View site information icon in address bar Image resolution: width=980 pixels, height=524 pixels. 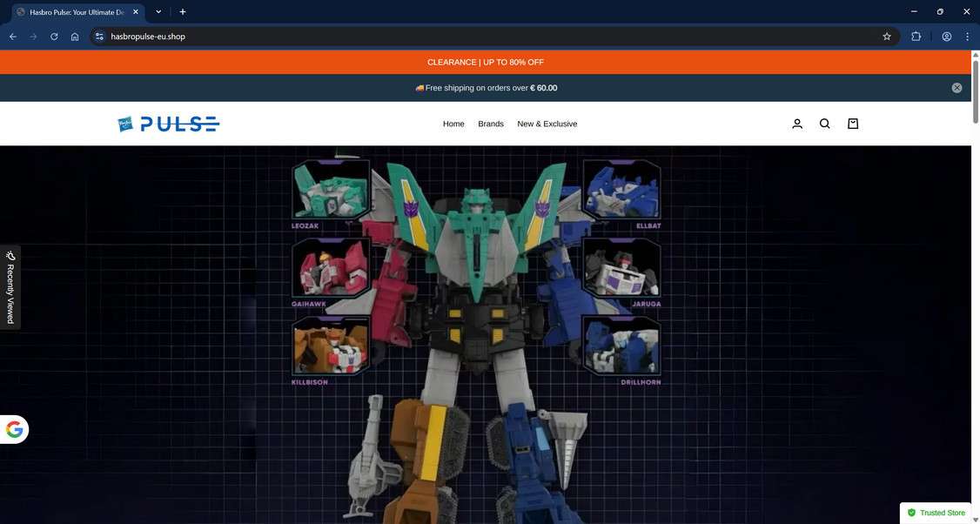(99, 37)
